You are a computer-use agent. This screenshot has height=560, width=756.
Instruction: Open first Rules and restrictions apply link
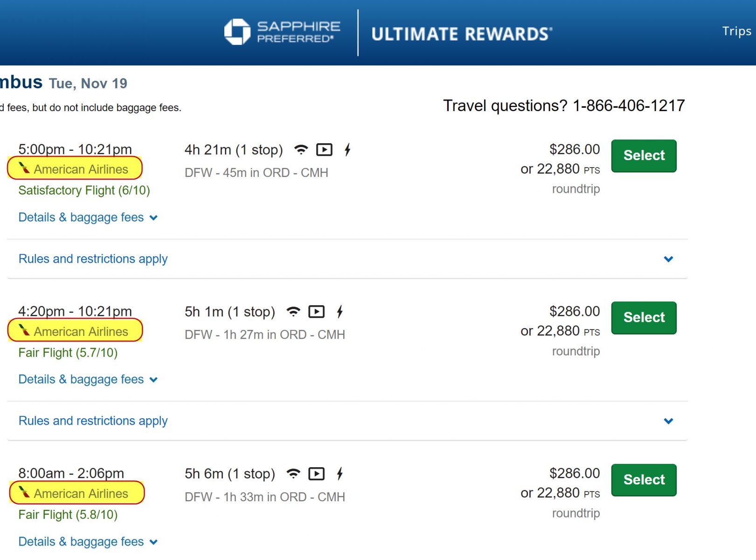click(x=93, y=259)
